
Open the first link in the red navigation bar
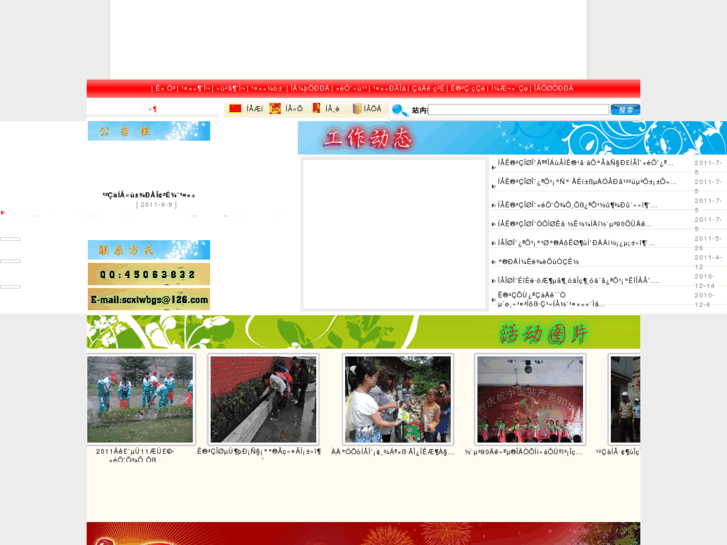coord(165,88)
